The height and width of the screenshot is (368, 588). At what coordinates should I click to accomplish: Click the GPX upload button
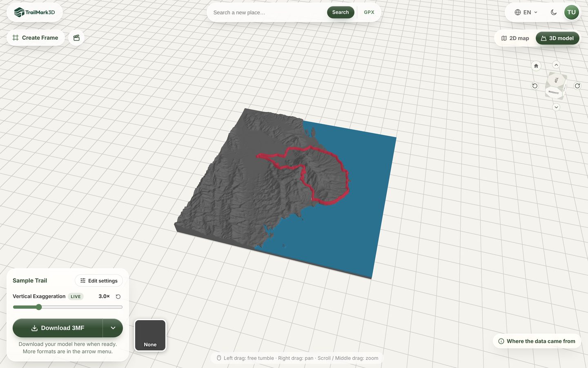click(x=369, y=12)
